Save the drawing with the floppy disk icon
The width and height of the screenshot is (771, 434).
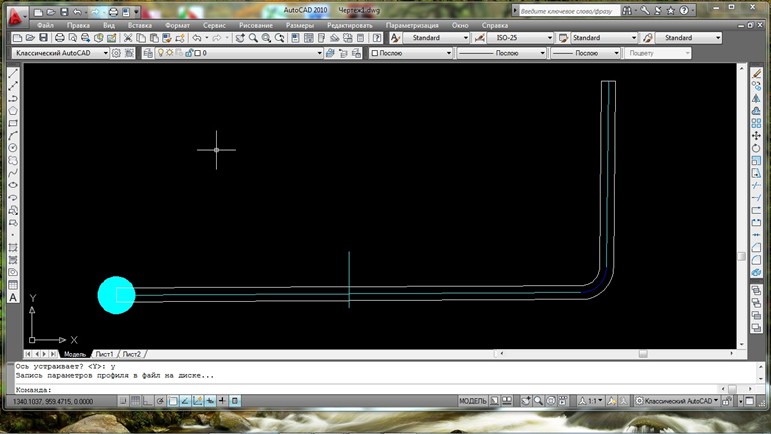(43, 38)
